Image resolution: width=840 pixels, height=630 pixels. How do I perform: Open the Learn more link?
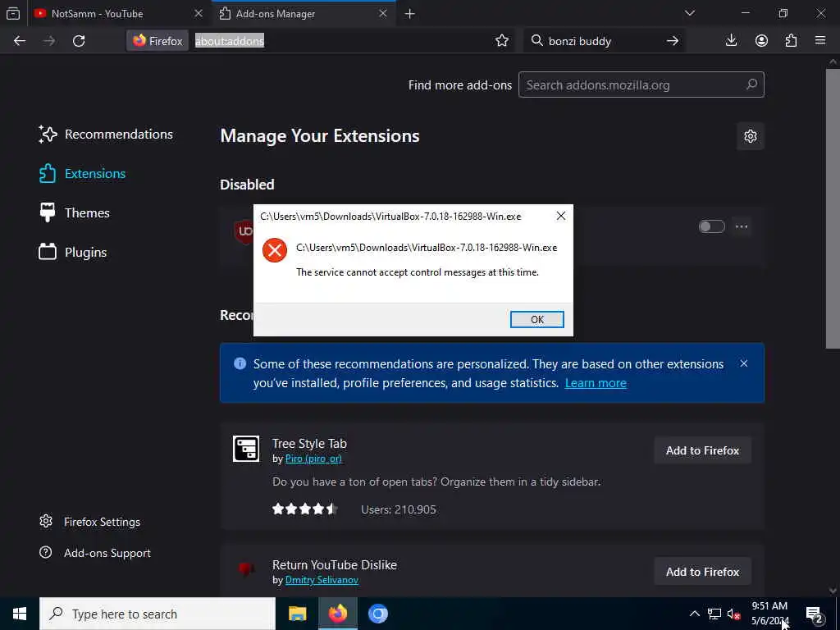click(596, 383)
